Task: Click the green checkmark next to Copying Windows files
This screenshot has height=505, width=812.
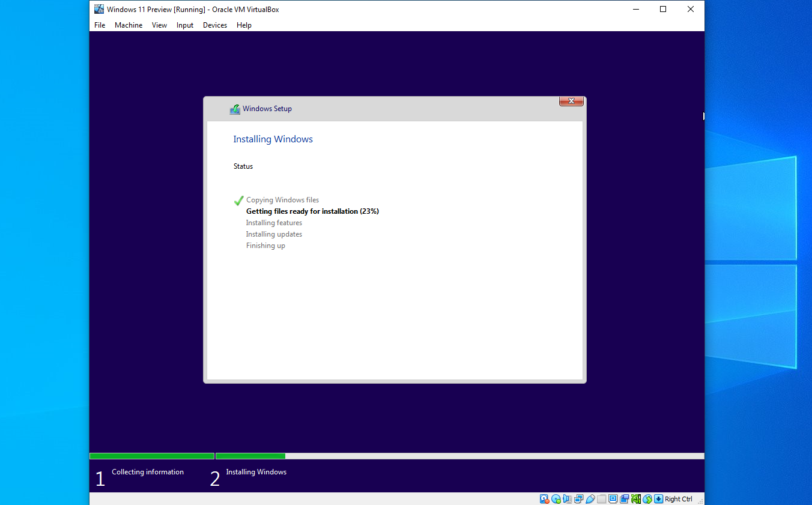Action: click(238, 201)
